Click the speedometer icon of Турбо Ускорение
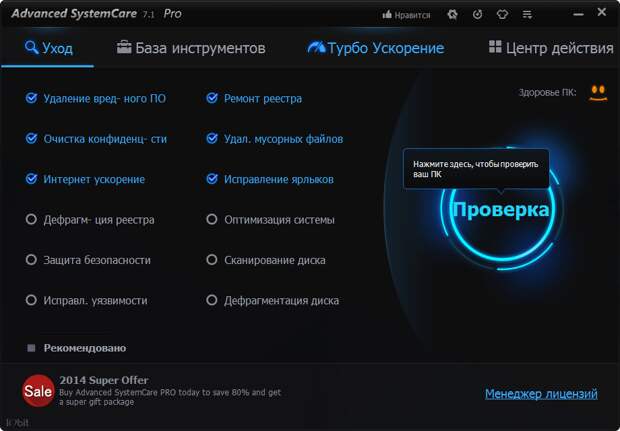The image size is (620, 431). tap(316, 48)
